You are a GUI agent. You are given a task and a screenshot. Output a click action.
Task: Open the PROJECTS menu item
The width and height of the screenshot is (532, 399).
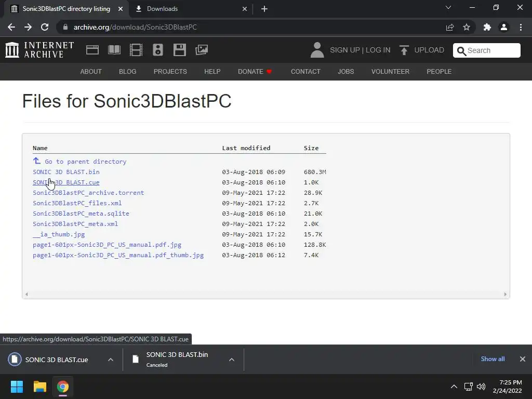pos(170,72)
